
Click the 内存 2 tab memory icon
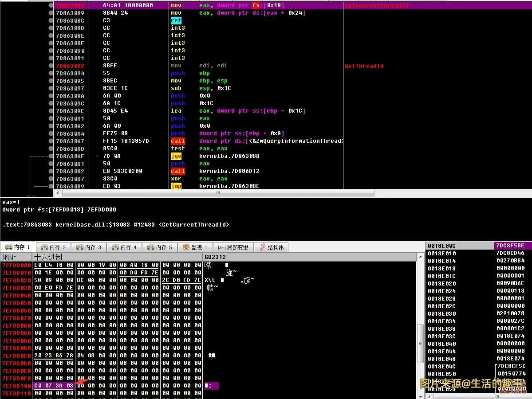[44, 247]
